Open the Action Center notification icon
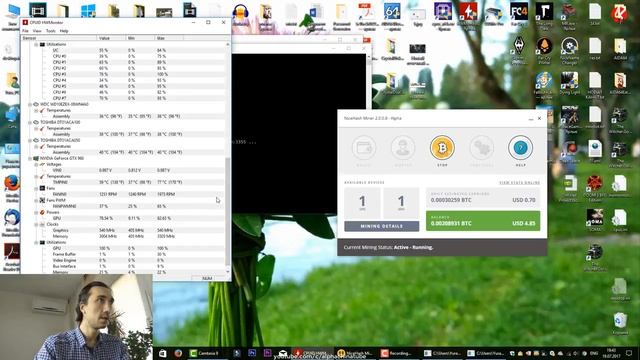640x360 pixels. click(630, 353)
